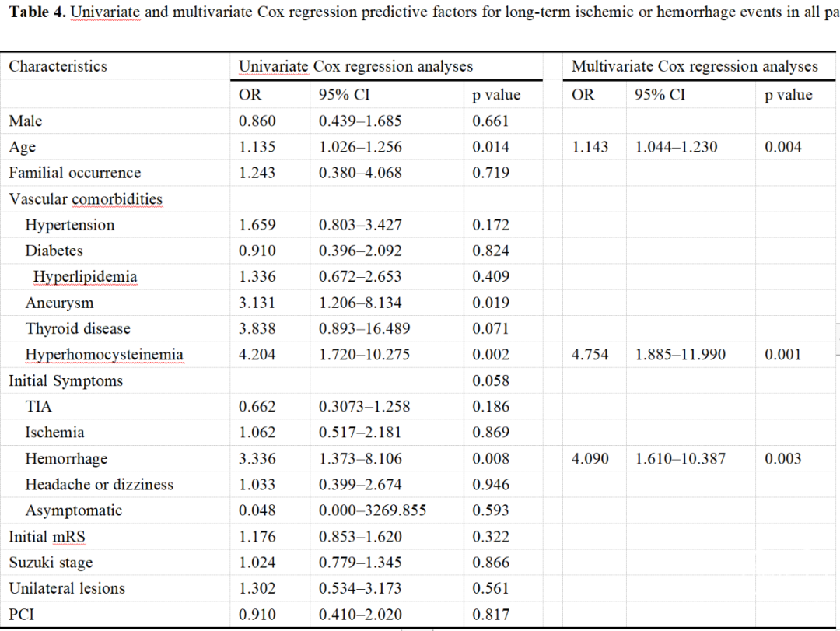Click the 'Thyroid disease' row label
Image resolution: width=840 pixels, height=631 pixels.
click(78, 329)
